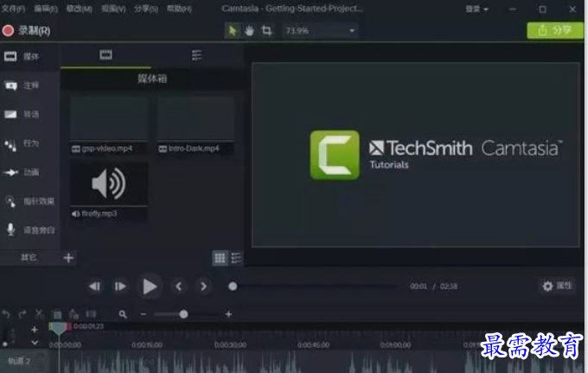Enable the Crop mode tool
This screenshot has height=373, width=588.
click(x=266, y=30)
